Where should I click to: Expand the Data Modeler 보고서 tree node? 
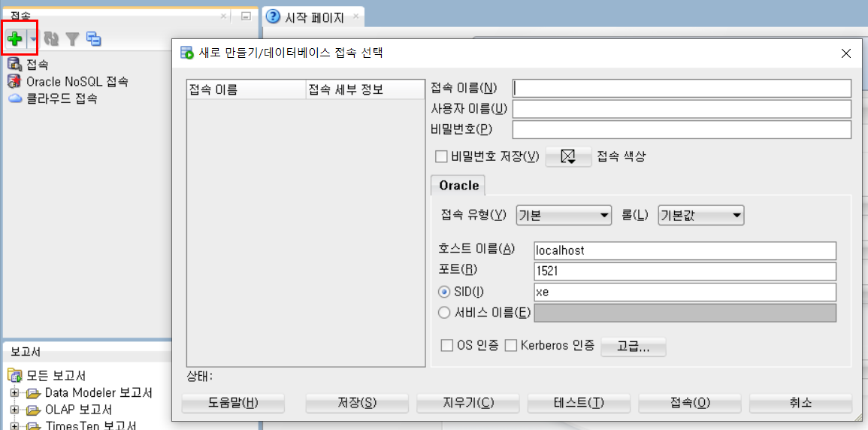click(x=14, y=393)
